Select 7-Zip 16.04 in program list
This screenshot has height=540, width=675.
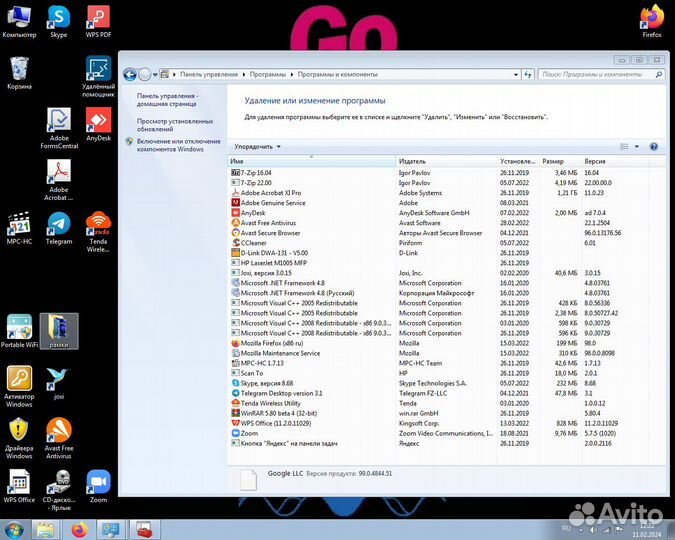(440, 173)
